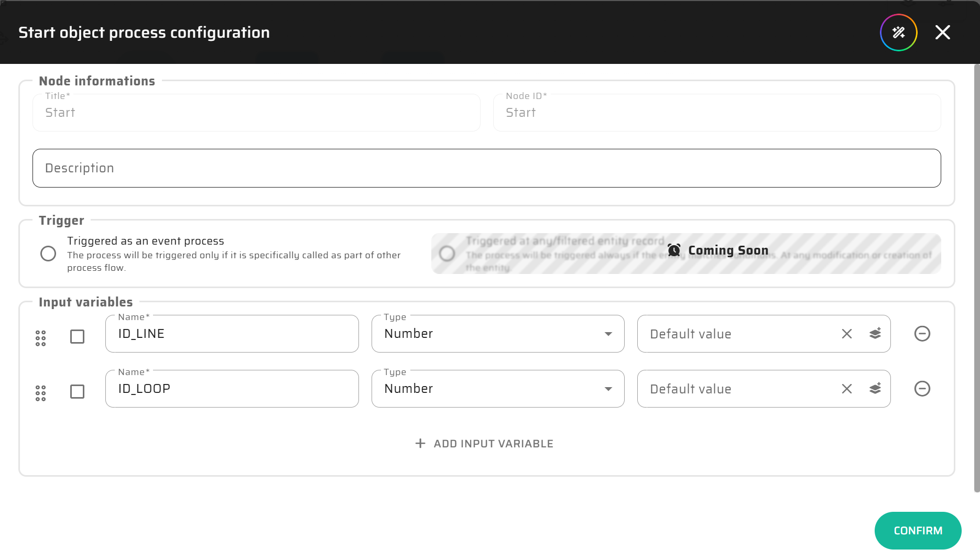Select 'Triggered as an event process' radio
This screenshot has height=560, width=980.
pyautogui.click(x=48, y=254)
